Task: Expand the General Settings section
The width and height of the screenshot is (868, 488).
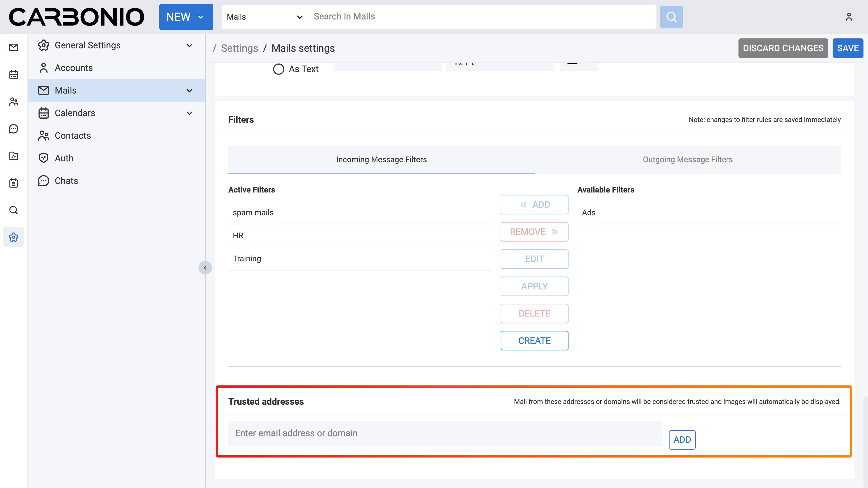Action: (x=189, y=45)
